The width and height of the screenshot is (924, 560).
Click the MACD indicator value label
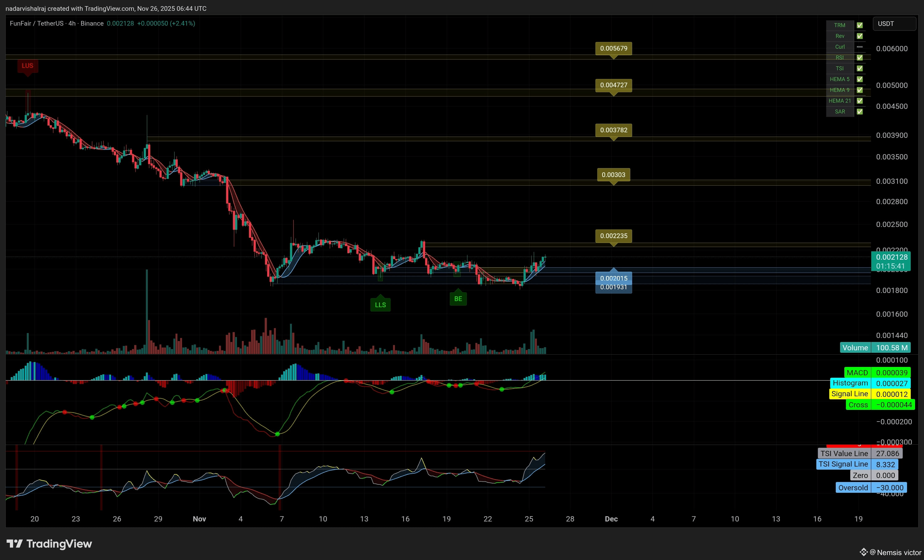[857, 373]
